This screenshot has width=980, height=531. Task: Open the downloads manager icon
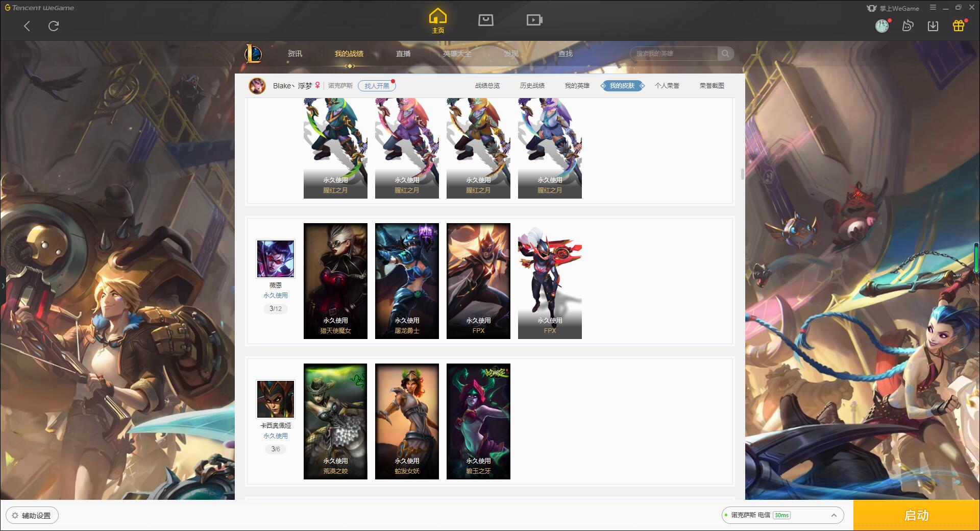933,26
